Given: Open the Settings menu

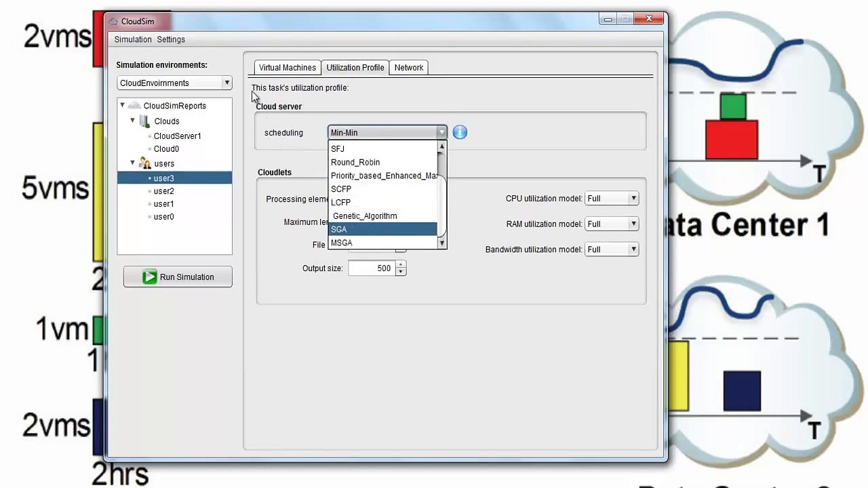Looking at the screenshot, I should pos(171,39).
